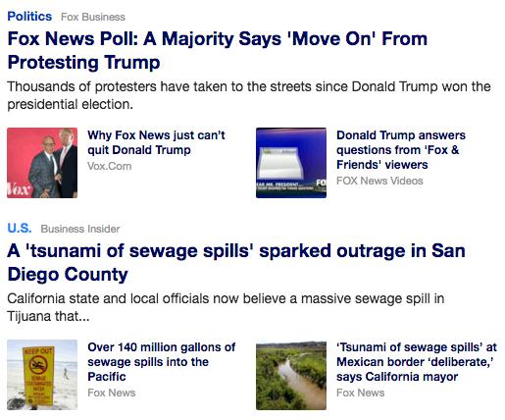Open the U.S. category link

pos(20,228)
